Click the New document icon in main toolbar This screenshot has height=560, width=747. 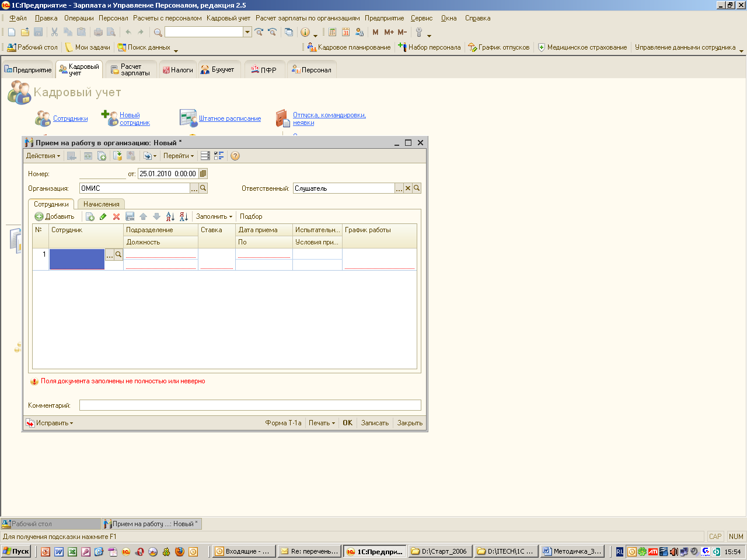pos(11,32)
